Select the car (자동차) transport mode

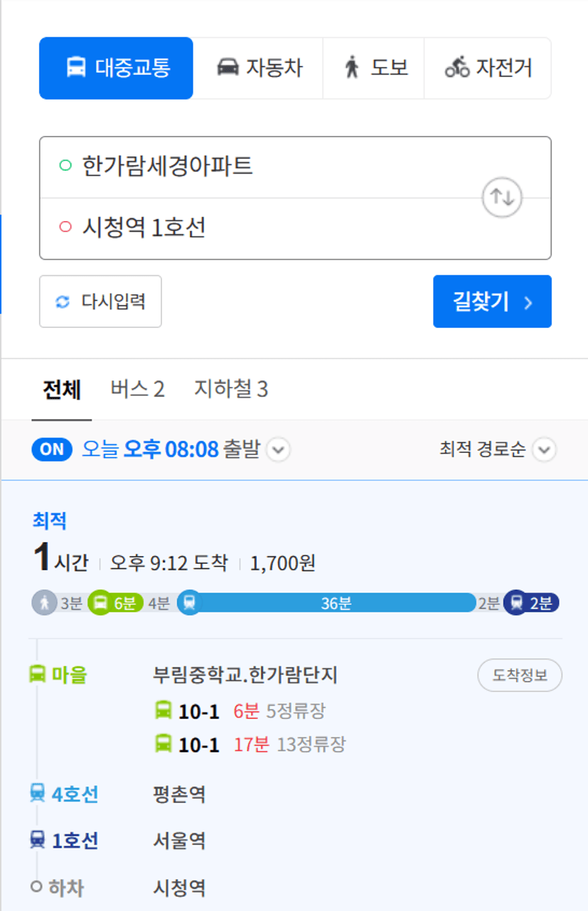pyautogui.click(x=259, y=68)
